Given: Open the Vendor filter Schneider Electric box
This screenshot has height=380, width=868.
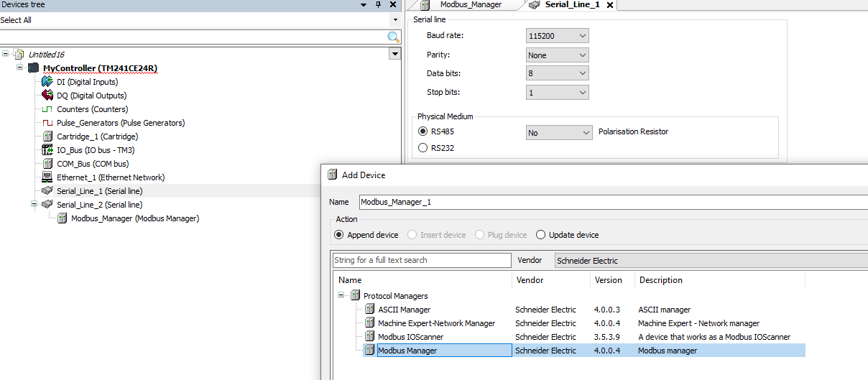Looking at the screenshot, I should [x=711, y=260].
